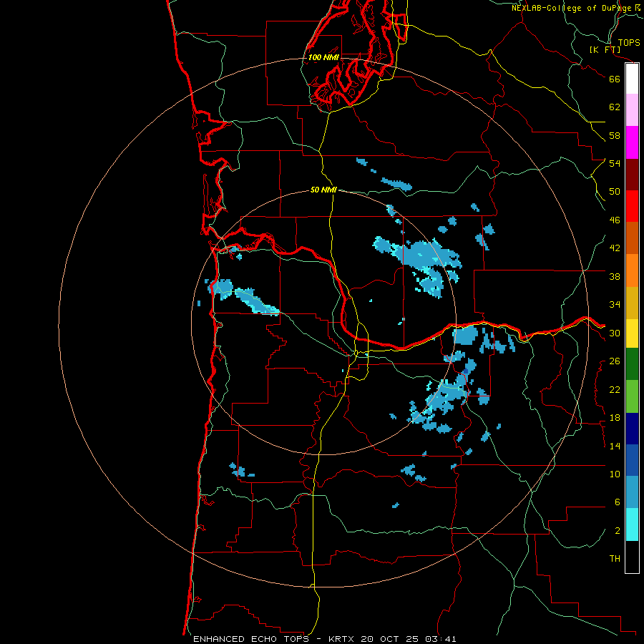The width and height of the screenshot is (644, 644).
Task: Click the "TH" threshold label
Action: point(615,559)
